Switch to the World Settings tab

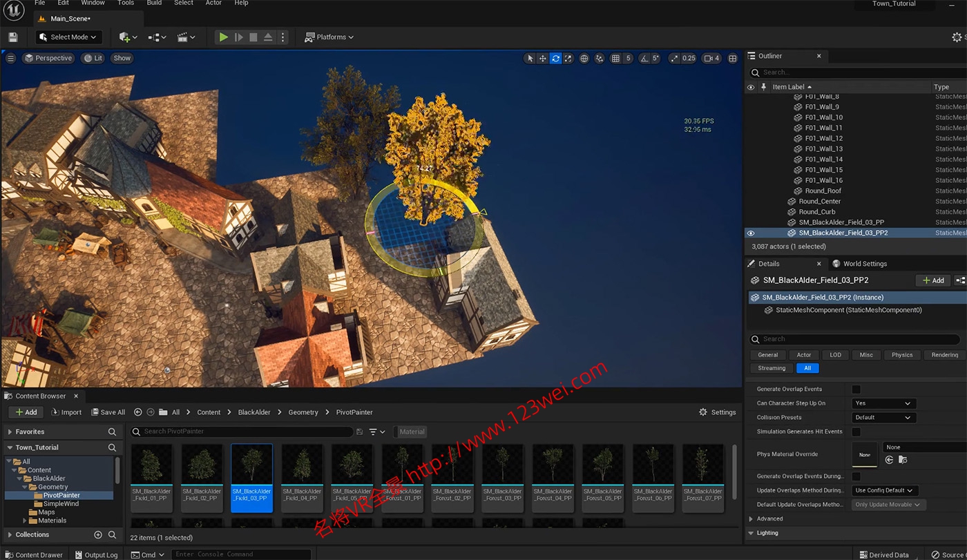coord(859,264)
